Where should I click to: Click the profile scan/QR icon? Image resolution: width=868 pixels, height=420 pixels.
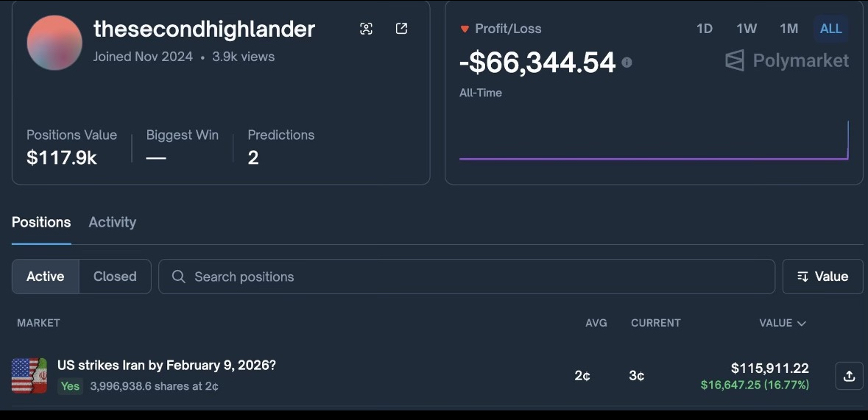point(366,29)
